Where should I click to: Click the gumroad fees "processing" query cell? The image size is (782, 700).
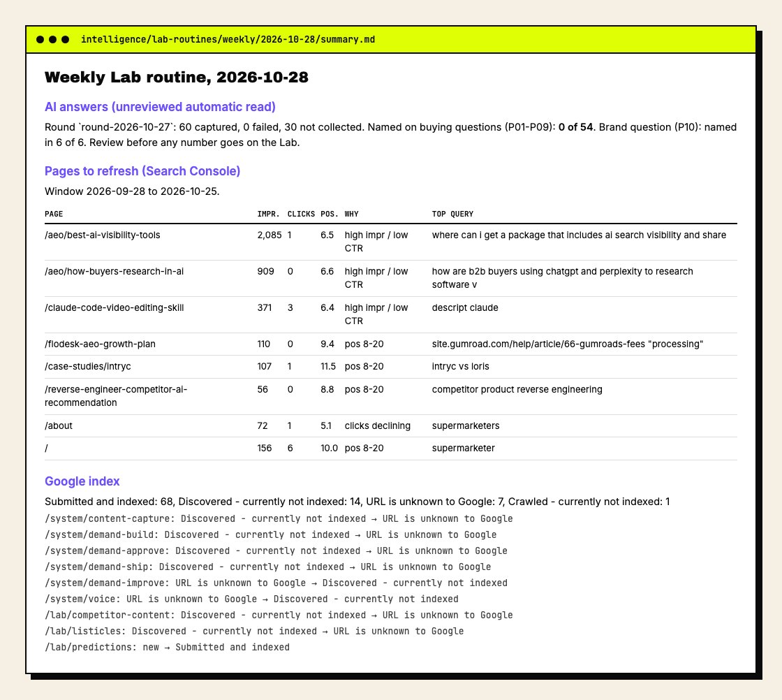[x=568, y=344]
